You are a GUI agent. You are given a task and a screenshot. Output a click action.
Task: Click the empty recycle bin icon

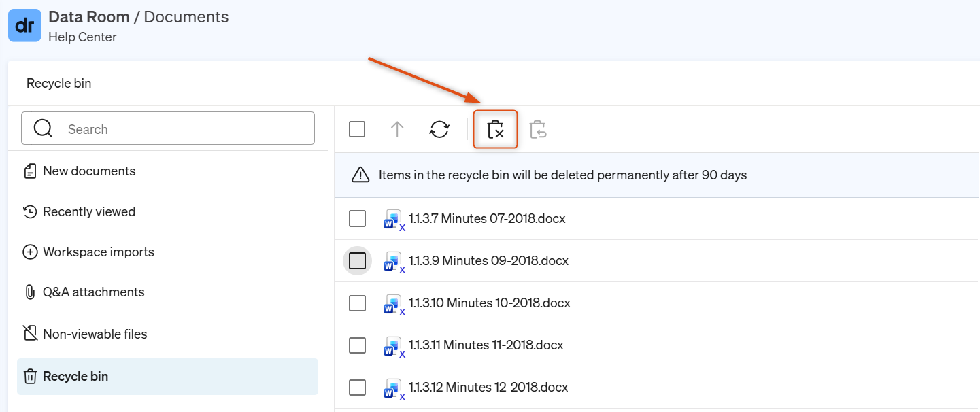(x=496, y=129)
